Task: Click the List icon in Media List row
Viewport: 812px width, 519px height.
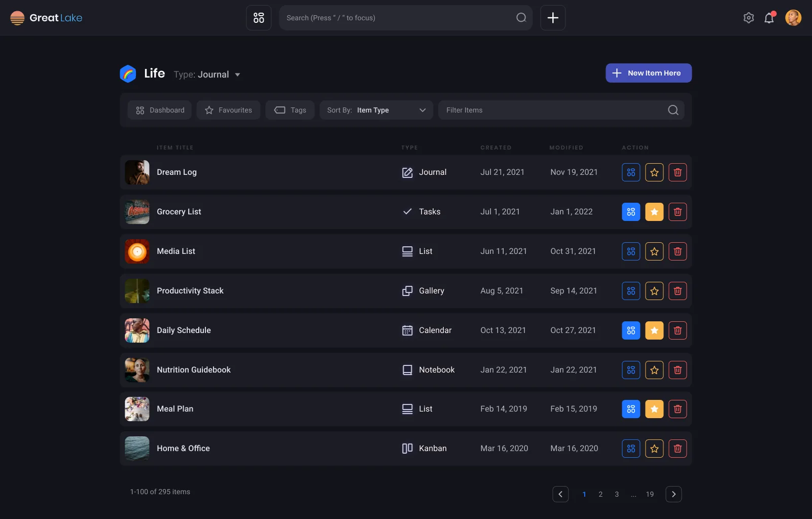Action: 407,251
